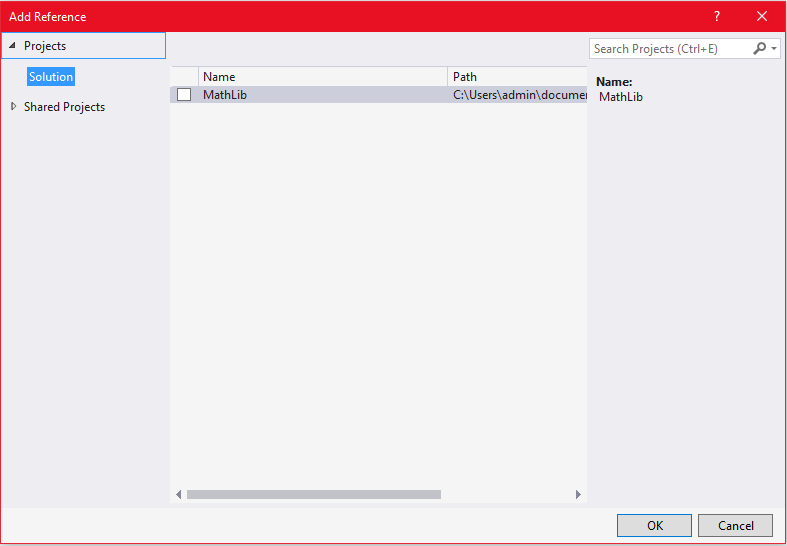Click the OK button

[x=654, y=525]
